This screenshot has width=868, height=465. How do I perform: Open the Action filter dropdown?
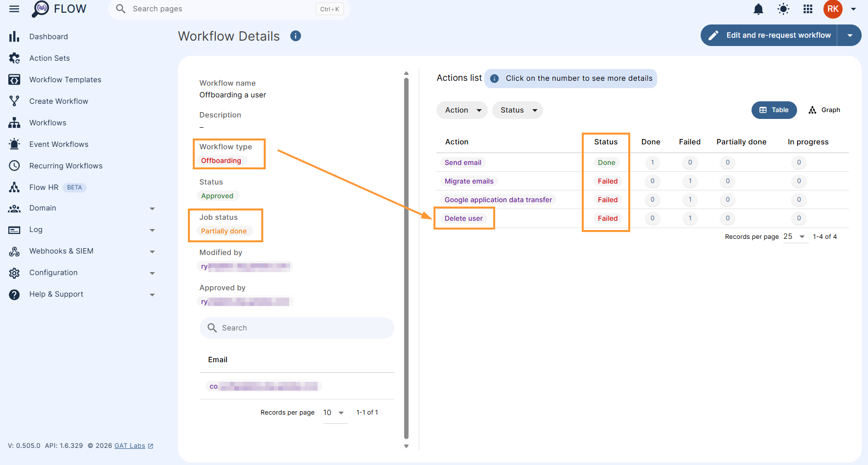click(x=462, y=110)
